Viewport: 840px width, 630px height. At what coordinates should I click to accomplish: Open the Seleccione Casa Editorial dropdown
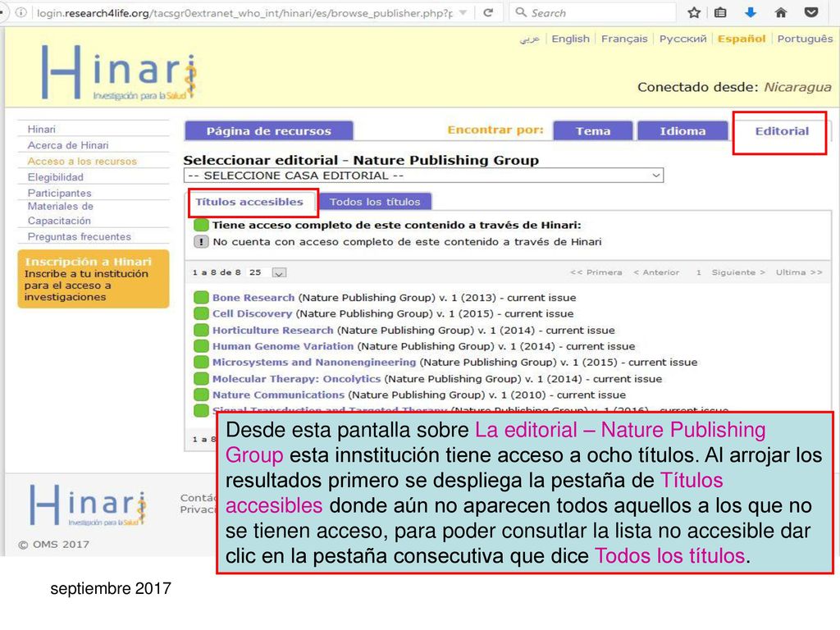click(x=423, y=176)
